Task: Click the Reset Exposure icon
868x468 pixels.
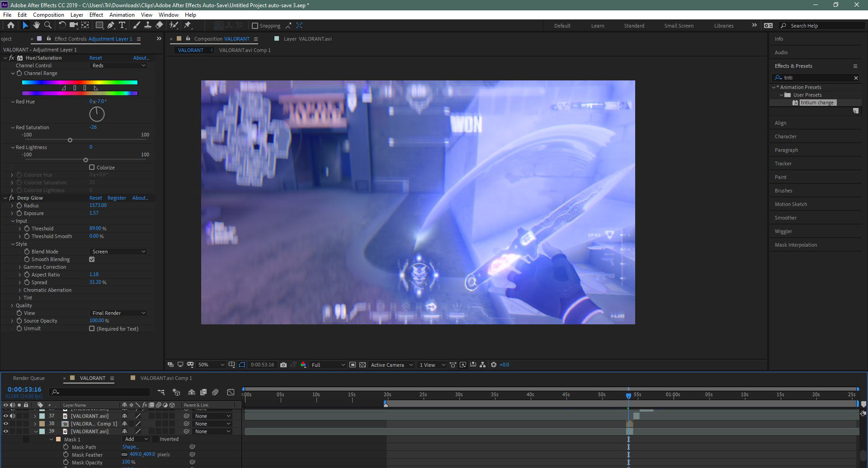Action: click(x=494, y=365)
